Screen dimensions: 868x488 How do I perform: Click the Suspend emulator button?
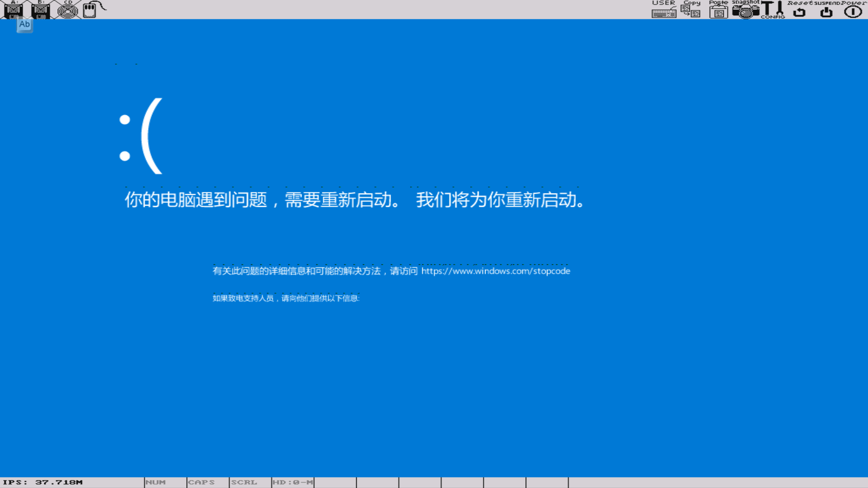click(826, 9)
